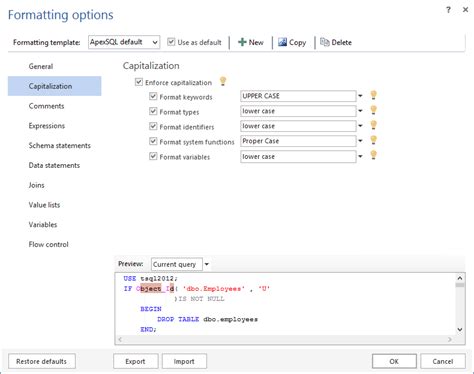Open the Format variables case dropdown arrow

(360, 156)
